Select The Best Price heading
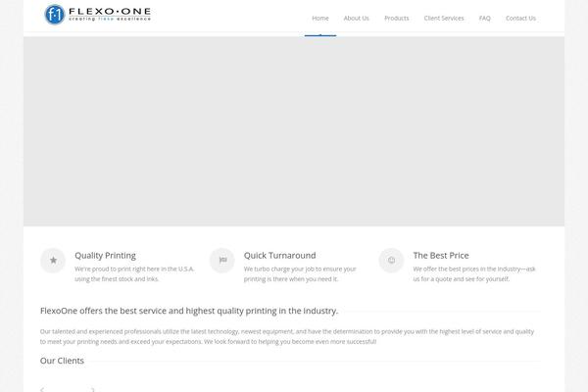This screenshot has height=392, width=588. coord(441,256)
